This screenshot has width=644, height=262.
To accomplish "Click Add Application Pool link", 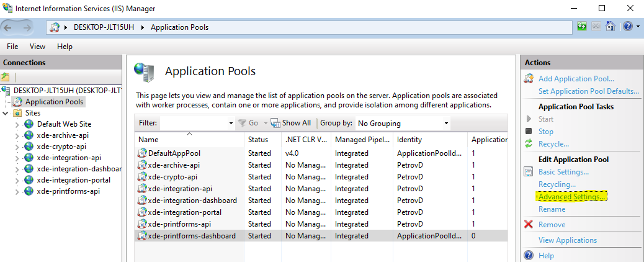I will (576, 79).
